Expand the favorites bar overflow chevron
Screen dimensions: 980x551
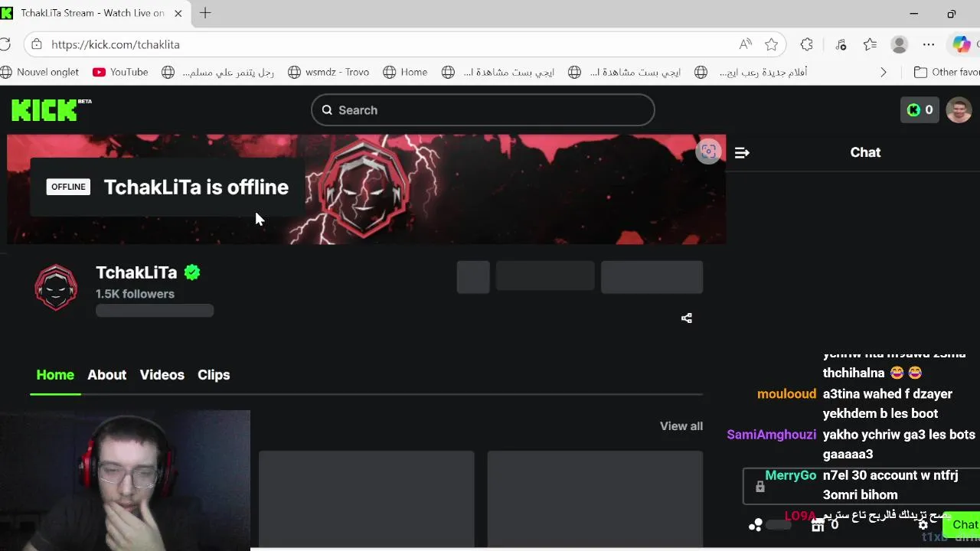tap(884, 72)
